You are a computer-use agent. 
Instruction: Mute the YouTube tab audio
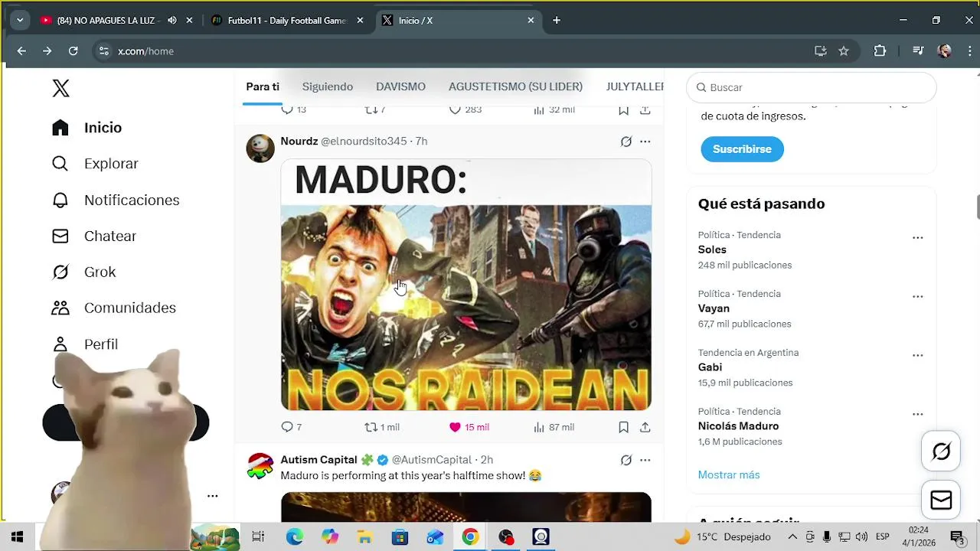pyautogui.click(x=171, y=21)
